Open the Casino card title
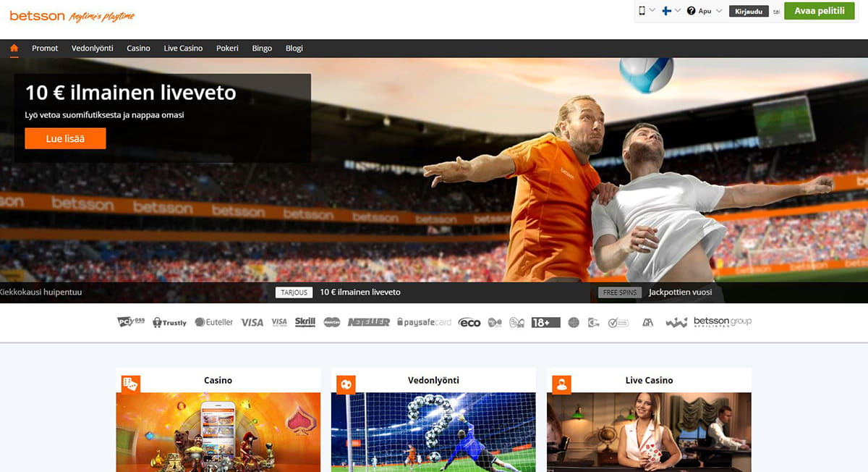Image resolution: width=868 pixels, height=472 pixels. pos(218,380)
